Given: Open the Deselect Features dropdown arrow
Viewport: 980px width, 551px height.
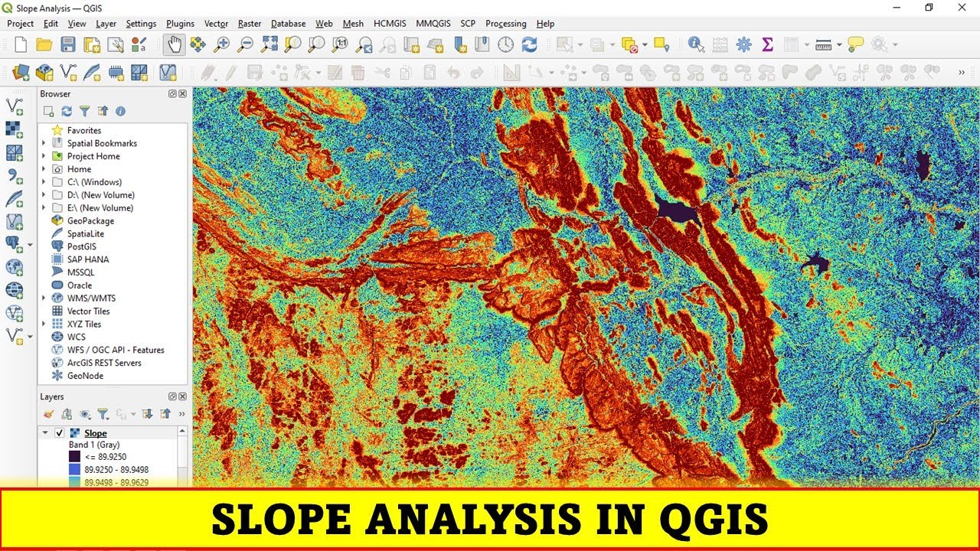Looking at the screenshot, I should tap(644, 44).
